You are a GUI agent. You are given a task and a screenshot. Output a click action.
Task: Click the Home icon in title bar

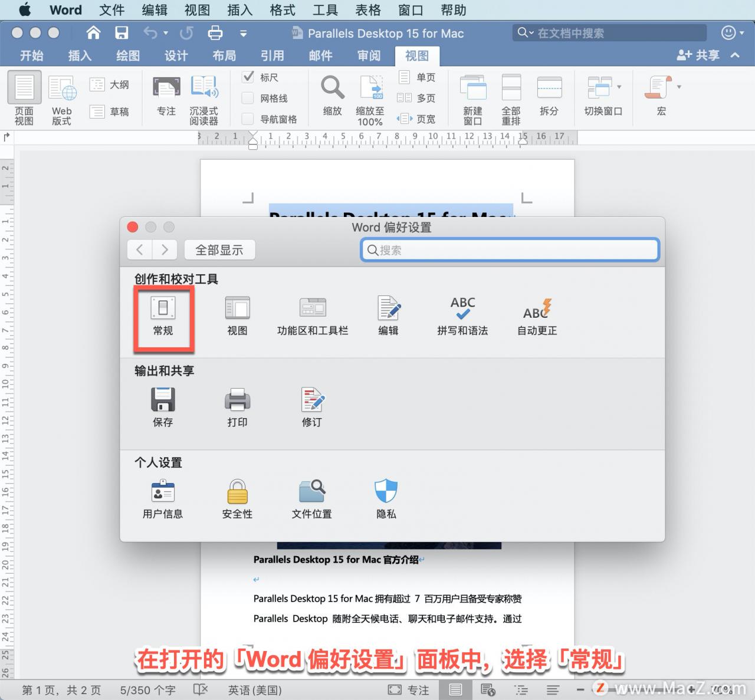click(93, 33)
